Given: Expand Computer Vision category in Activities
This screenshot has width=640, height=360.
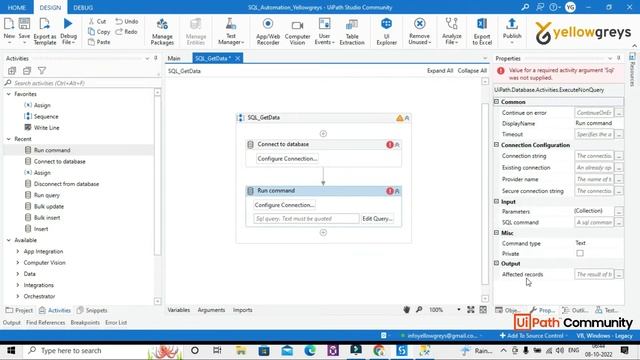Looking at the screenshot, I should coord(18,262).
